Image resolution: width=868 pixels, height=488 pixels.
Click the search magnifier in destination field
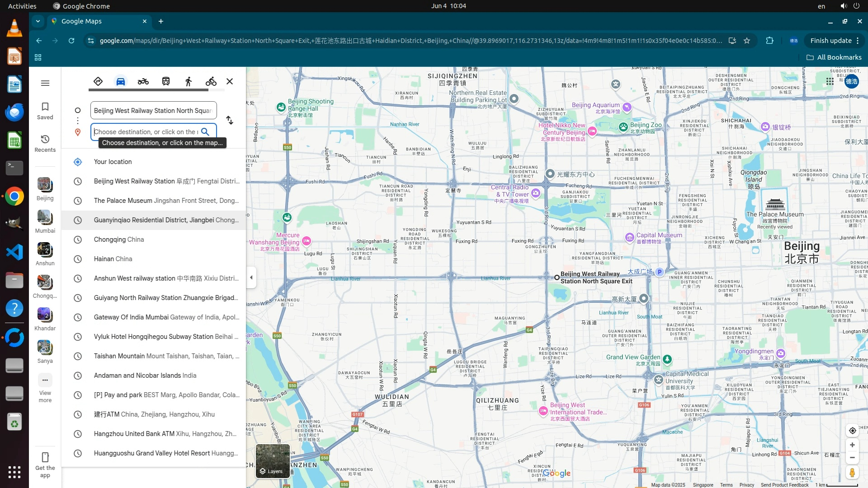[x=205, y=131]
